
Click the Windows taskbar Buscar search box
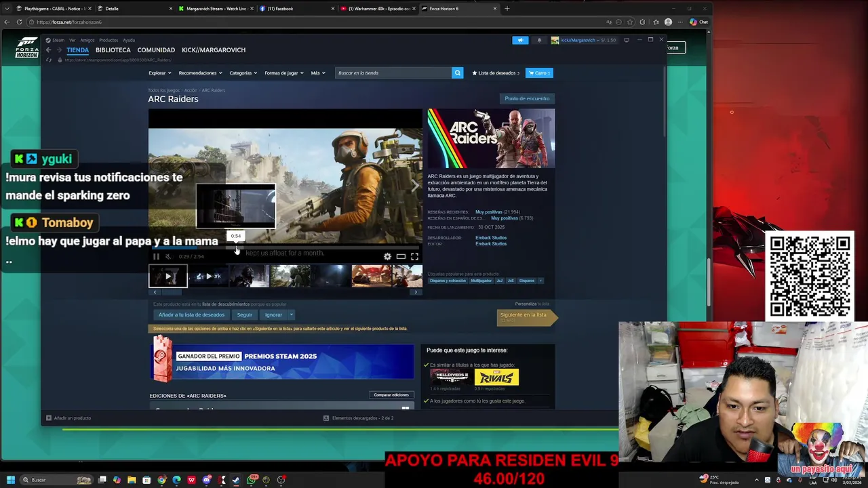pos(57,480)
